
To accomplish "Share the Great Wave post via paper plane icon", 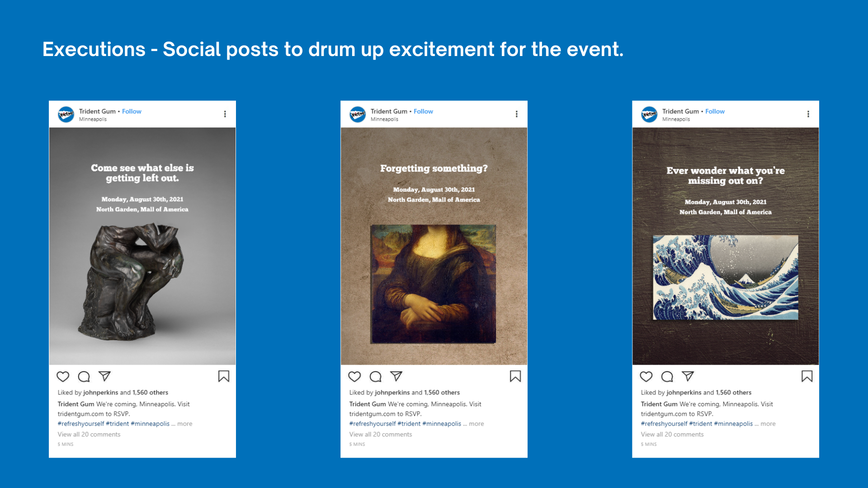I will tap(688, 376).
